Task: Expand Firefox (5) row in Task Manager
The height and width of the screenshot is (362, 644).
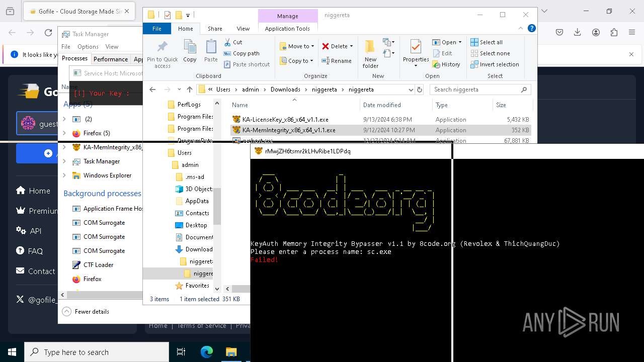Action: click(64, 133)
